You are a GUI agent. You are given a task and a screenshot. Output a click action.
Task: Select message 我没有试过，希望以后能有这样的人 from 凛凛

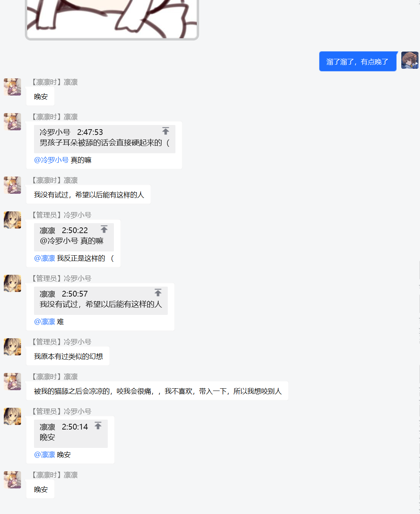(x=88, y=195)
